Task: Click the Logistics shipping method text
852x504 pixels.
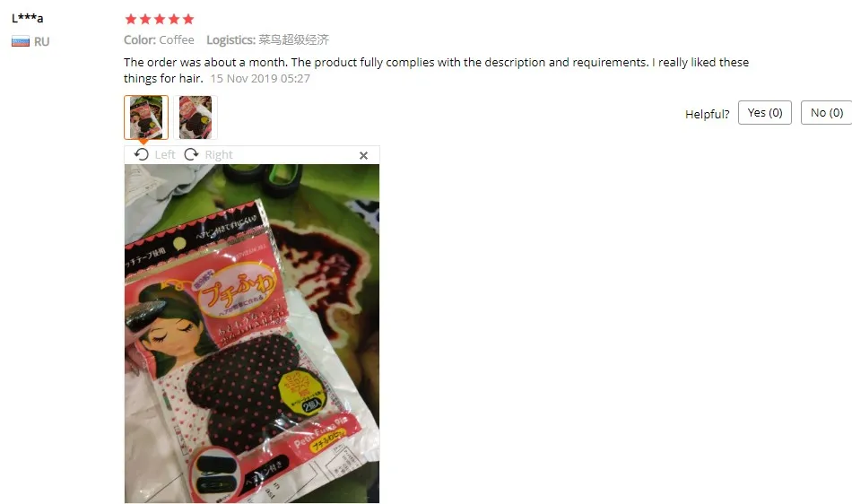Action: coord(267,39)
